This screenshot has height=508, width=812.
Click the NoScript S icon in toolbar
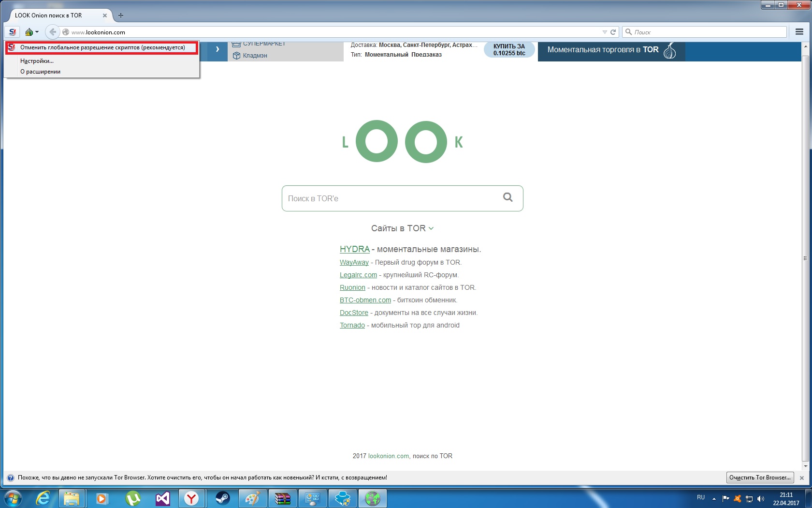pyautogui.click(x=12, y=32)
